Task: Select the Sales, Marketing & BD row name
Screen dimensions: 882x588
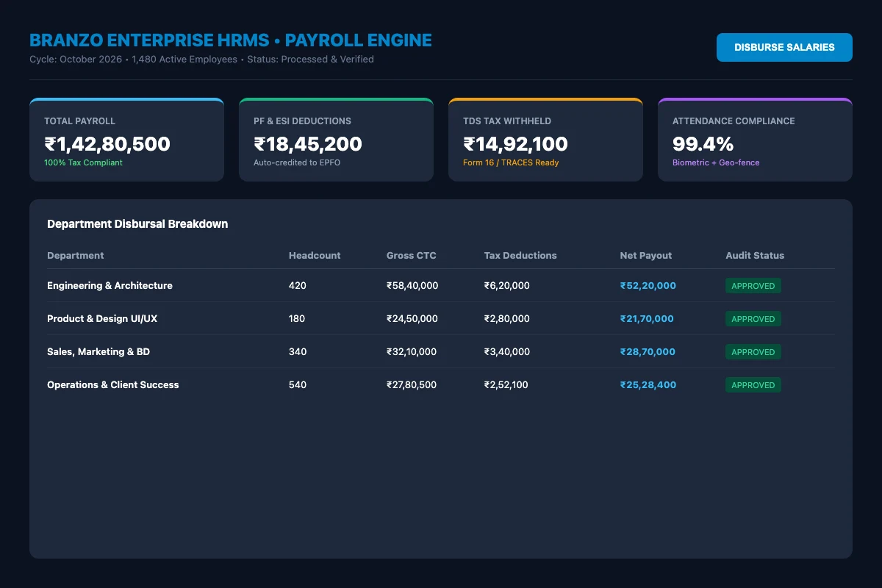Action: click(98, 351)
